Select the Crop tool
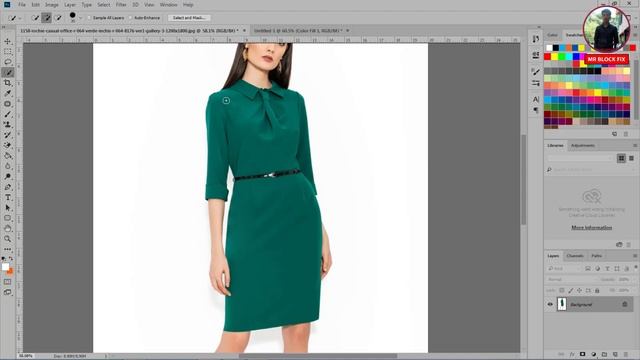This screenshot has width=640, height=360. pos(8,83)
